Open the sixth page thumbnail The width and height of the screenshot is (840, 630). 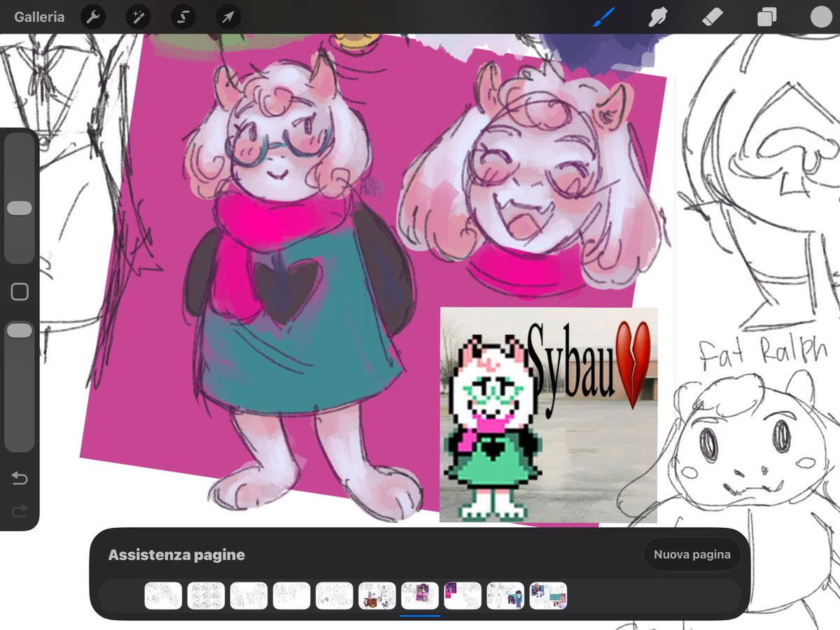377,596
